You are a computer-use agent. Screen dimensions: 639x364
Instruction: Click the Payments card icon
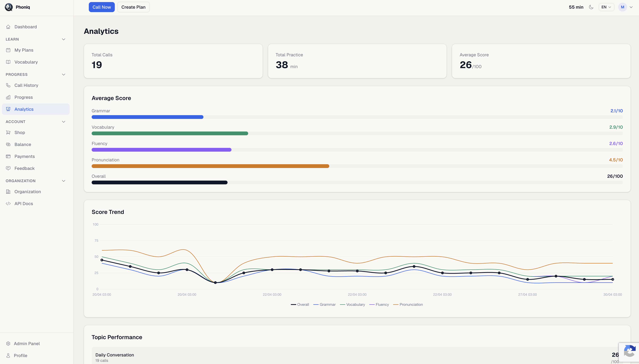[x=8, y=157]
